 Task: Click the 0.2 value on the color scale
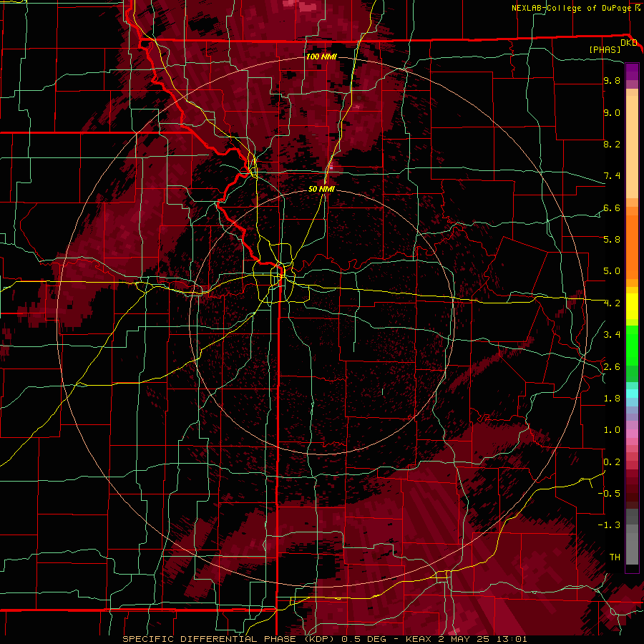(x=612, y=462)
